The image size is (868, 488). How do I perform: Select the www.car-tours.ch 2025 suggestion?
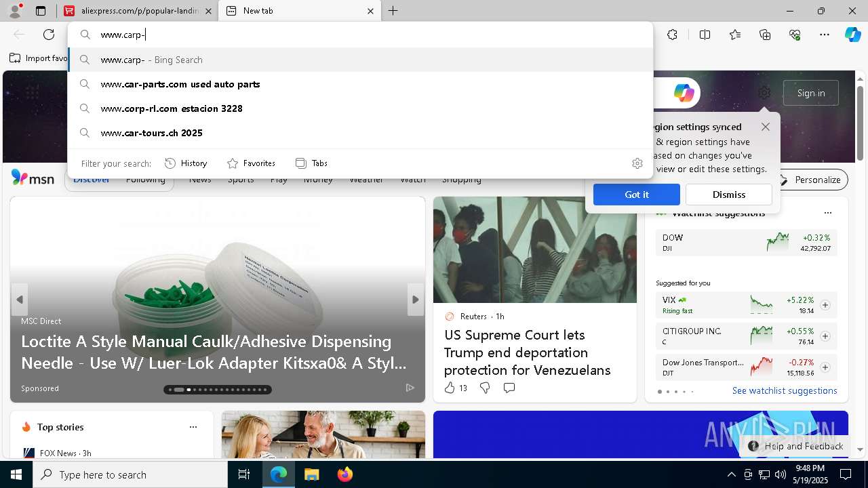pyautogui.click(x=360, y=133)
